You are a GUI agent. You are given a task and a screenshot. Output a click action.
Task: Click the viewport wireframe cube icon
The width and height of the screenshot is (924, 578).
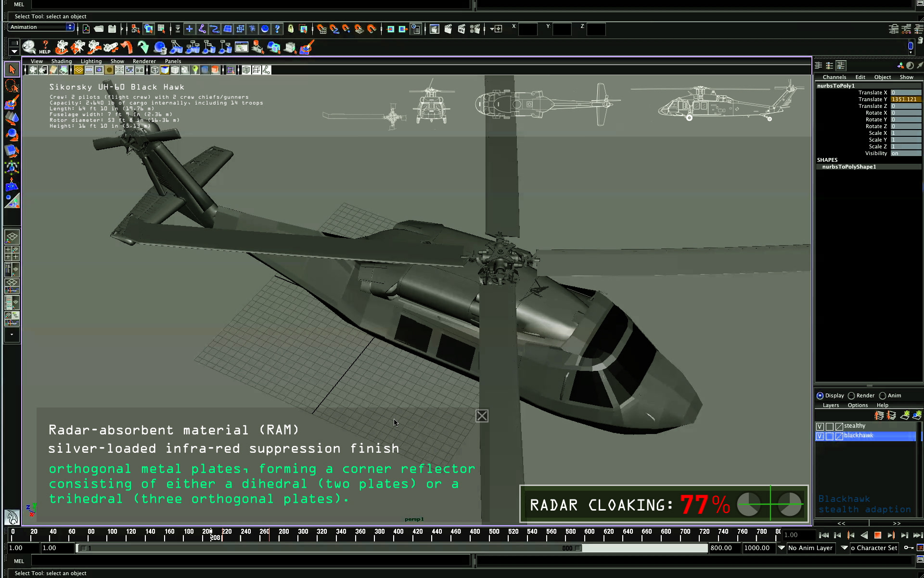point(155,70)
